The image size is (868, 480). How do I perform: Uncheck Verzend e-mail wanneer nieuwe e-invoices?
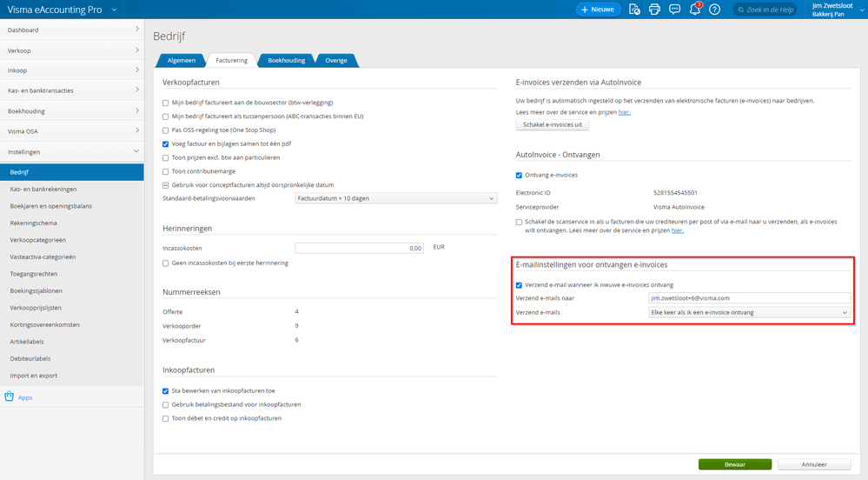(519, 285)
